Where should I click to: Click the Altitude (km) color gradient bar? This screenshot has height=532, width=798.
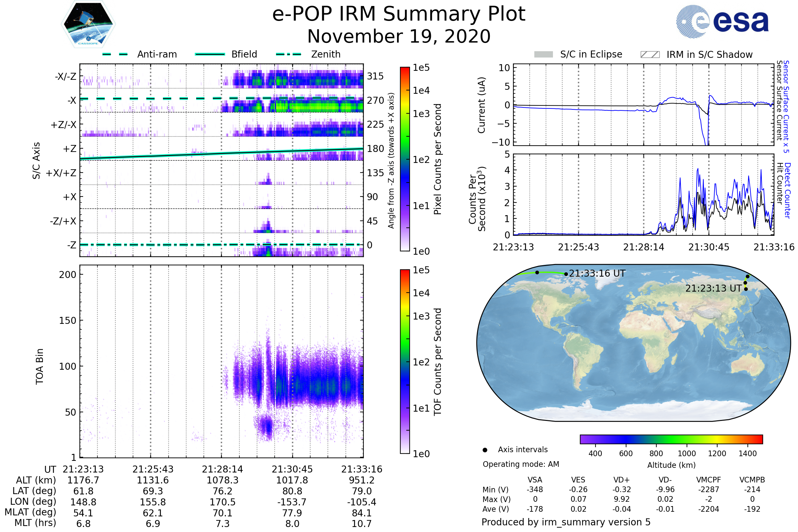(671, 439)
